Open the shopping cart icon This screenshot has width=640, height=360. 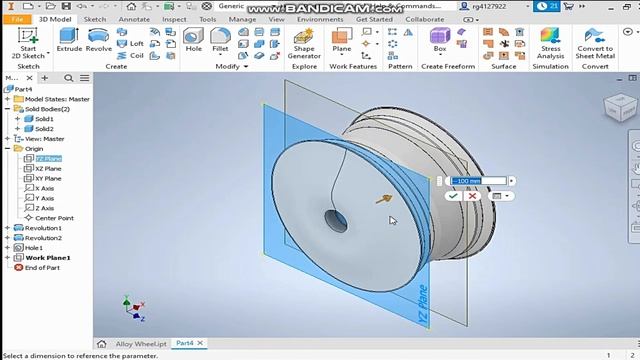pos(568,6)
